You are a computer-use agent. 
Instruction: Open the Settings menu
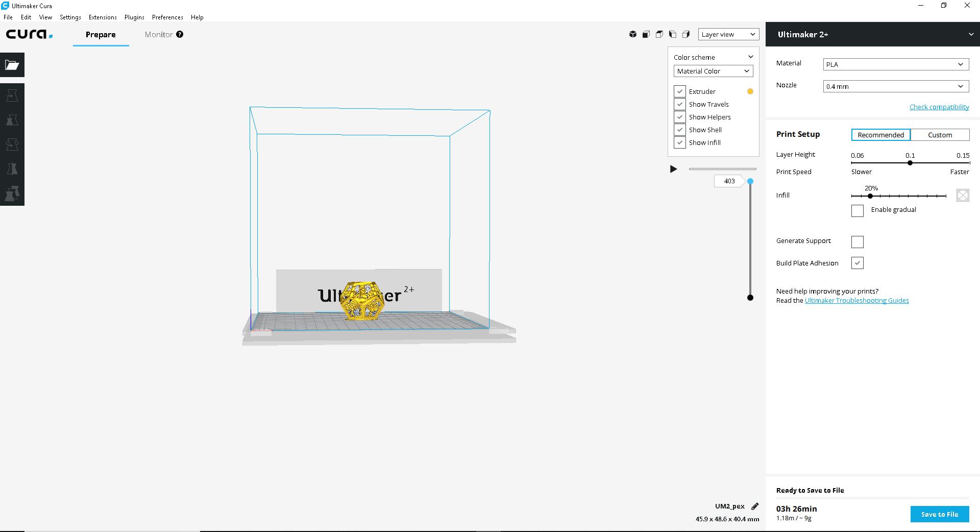[70, 17]
